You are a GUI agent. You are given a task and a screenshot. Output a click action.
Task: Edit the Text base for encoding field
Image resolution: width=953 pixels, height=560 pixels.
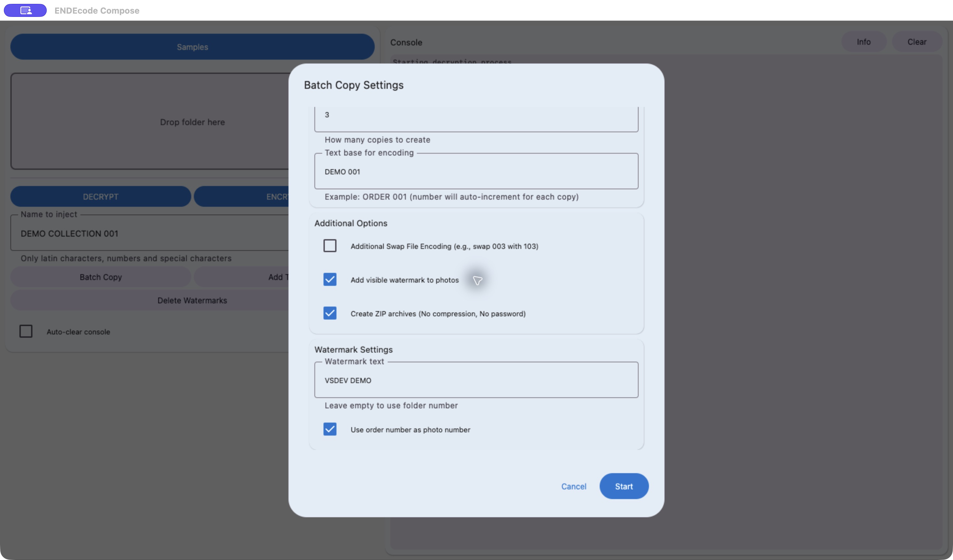click(x=476, y=171)
